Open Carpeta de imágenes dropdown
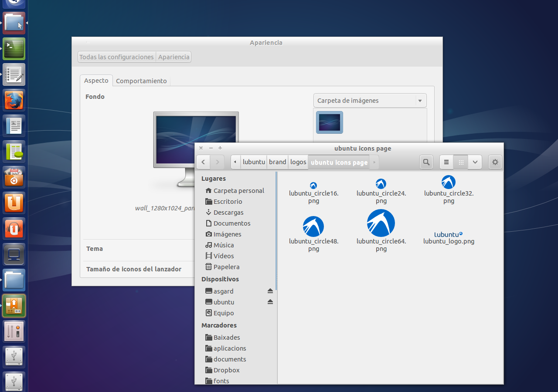Viewport: 558px width, 392px height. [370, 101]
